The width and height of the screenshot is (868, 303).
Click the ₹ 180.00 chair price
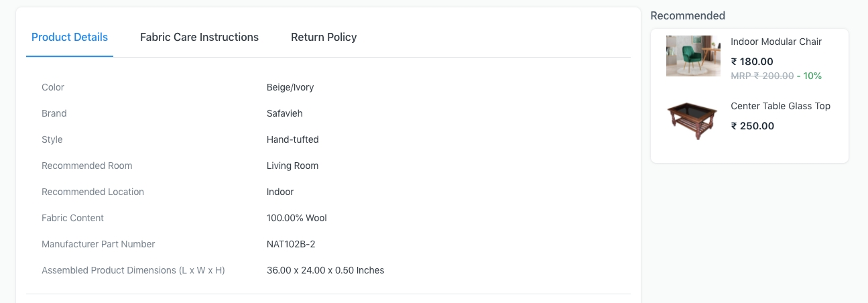coord(751,62)
